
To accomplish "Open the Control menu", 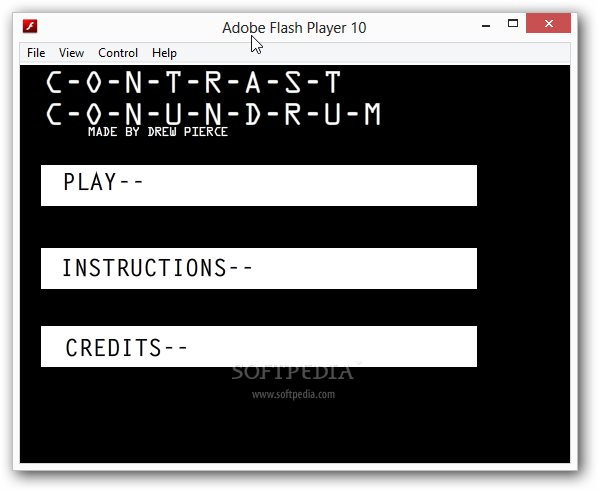I will [118, 53].
